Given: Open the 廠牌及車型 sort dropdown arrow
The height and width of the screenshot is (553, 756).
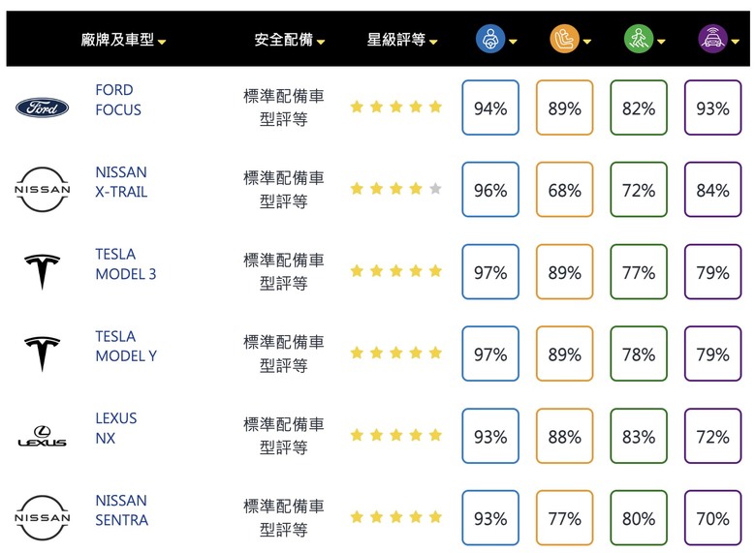Looking at the screenshot, I should (x=162, y=42).
